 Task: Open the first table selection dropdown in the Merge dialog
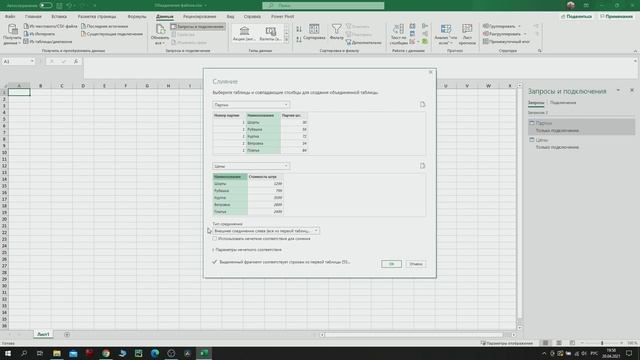tap(251, 105)
